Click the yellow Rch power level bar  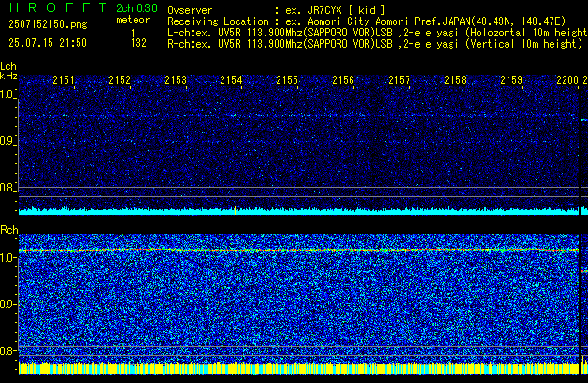point(298,368)
